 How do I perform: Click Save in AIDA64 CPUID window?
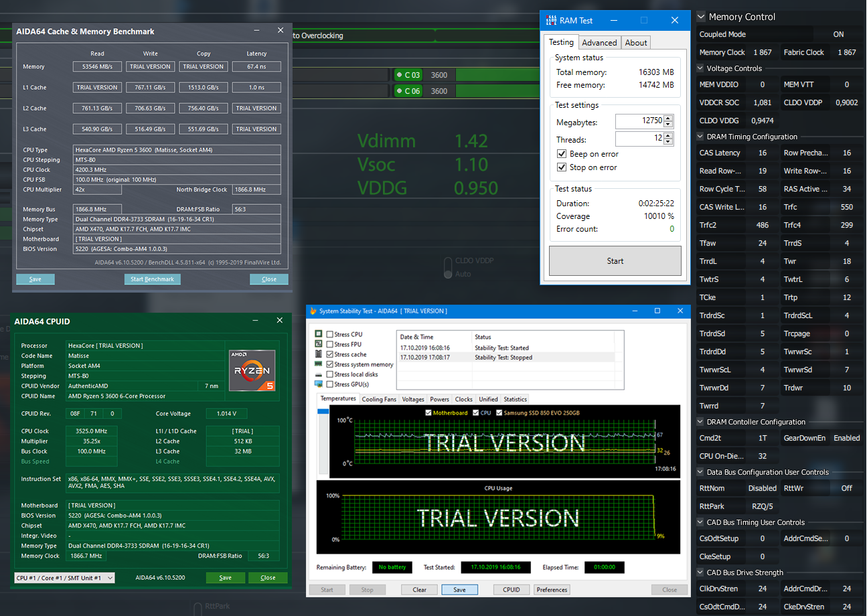pos(226,578)
